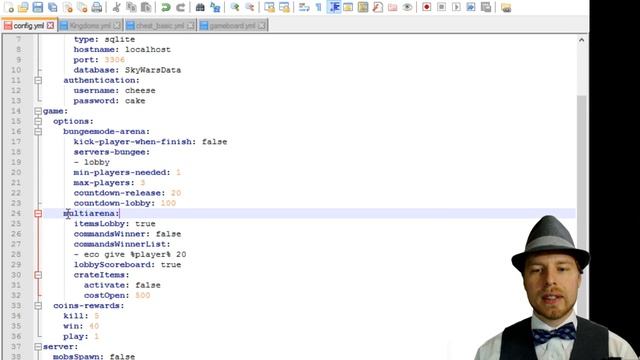Click the Close All documents icon

tap(82, 7)
